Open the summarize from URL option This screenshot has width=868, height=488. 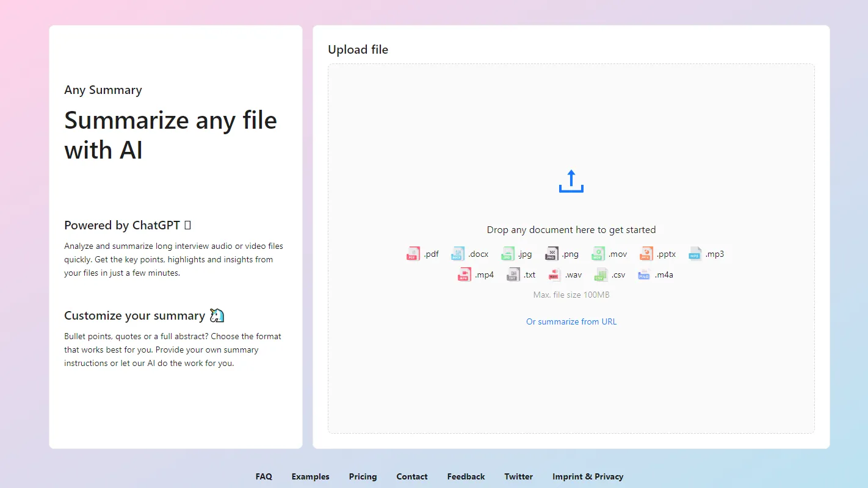[571, 321]
